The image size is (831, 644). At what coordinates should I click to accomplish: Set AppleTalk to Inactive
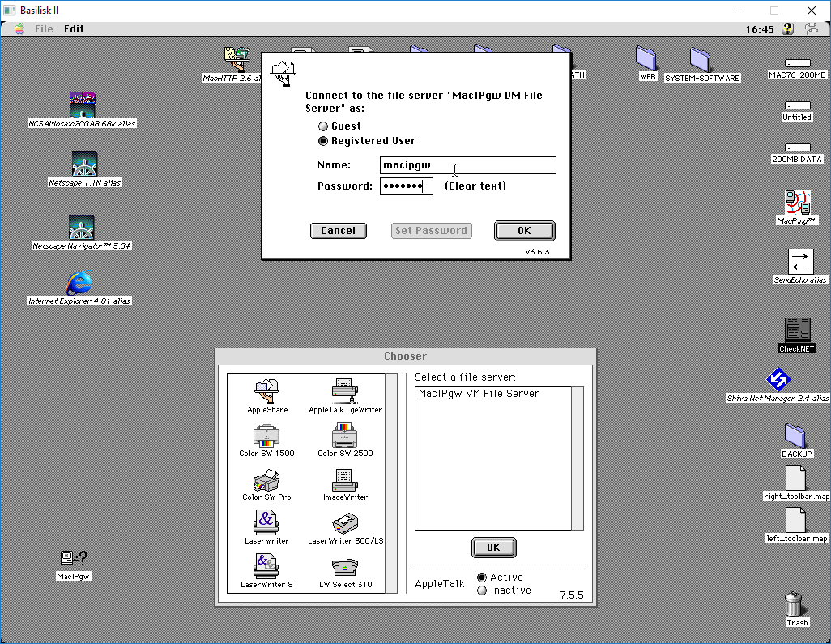click(482, 591)
